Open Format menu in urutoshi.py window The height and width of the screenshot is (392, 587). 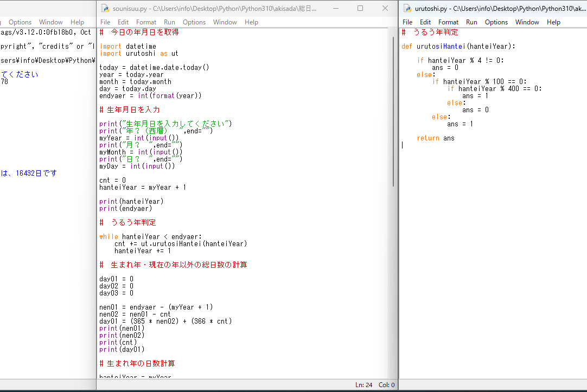pyautogui.click(x=449, y=22)
